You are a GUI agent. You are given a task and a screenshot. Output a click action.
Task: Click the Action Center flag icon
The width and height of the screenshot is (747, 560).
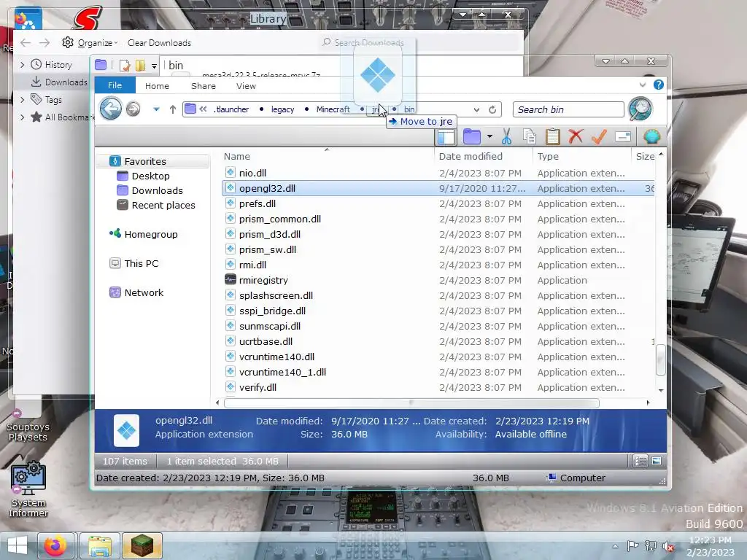(632, 545)
